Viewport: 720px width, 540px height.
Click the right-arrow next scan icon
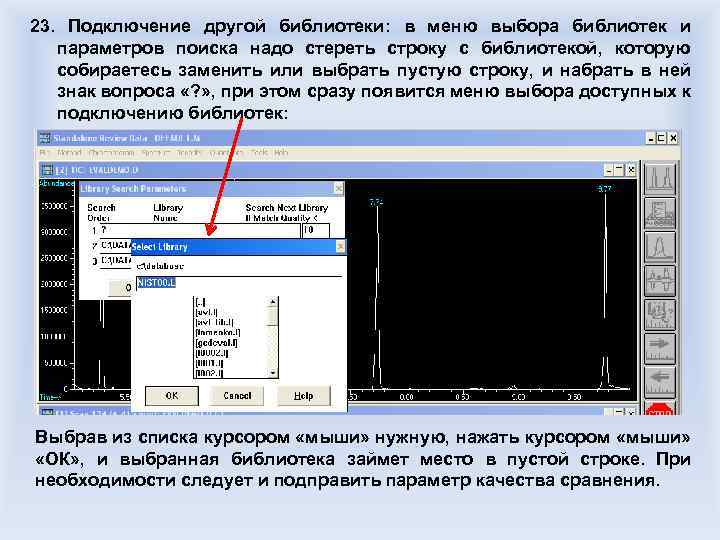[660, 349]
